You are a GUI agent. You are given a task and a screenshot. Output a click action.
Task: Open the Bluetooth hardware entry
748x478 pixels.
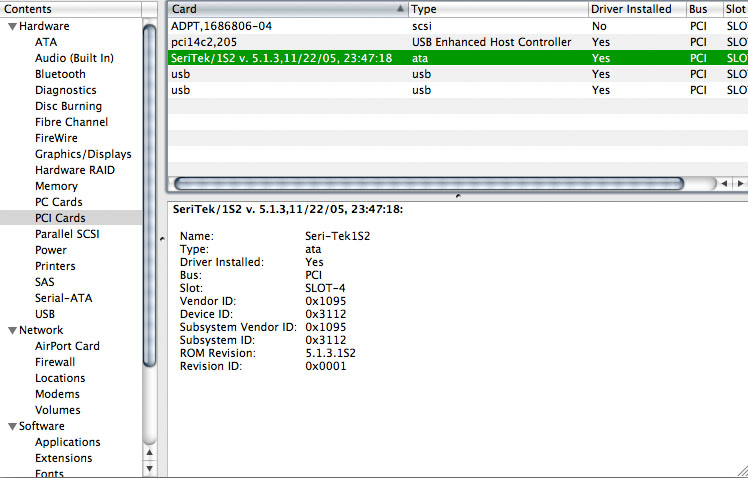[60, 74]
